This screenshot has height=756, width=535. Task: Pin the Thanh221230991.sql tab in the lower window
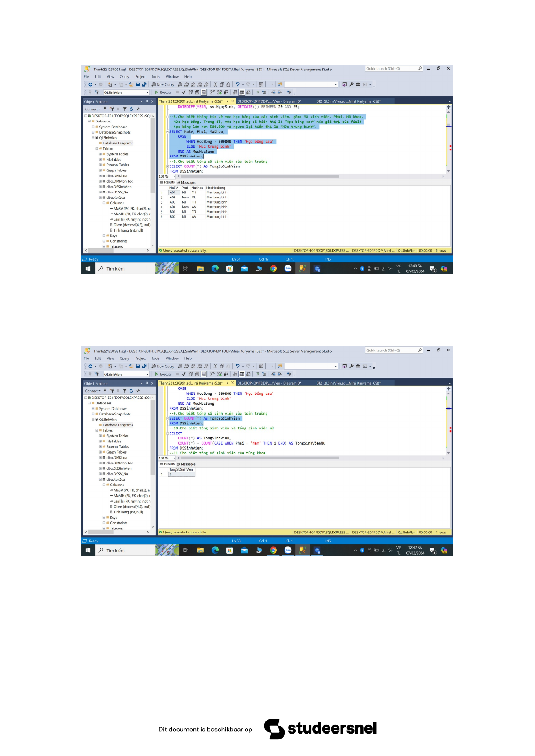coord(227,383)
